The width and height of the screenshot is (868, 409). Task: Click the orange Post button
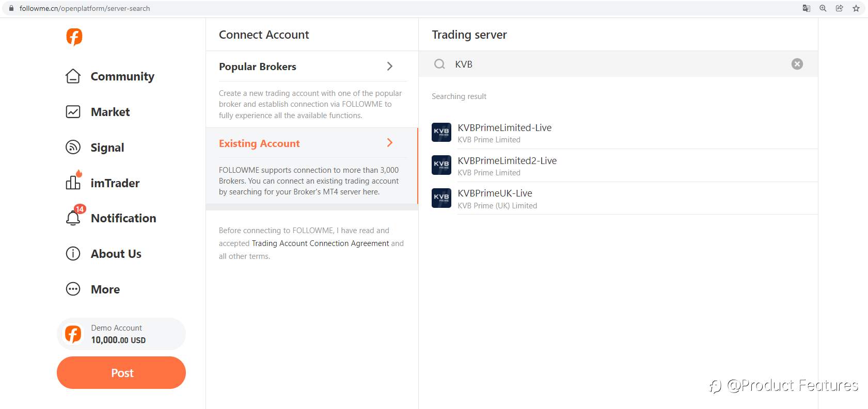(121, 373)
